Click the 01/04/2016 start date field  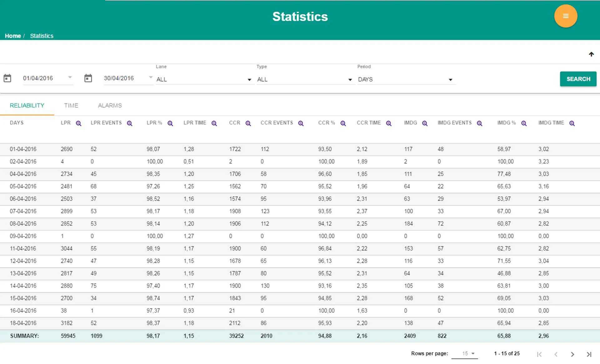(x=38, y=78)
